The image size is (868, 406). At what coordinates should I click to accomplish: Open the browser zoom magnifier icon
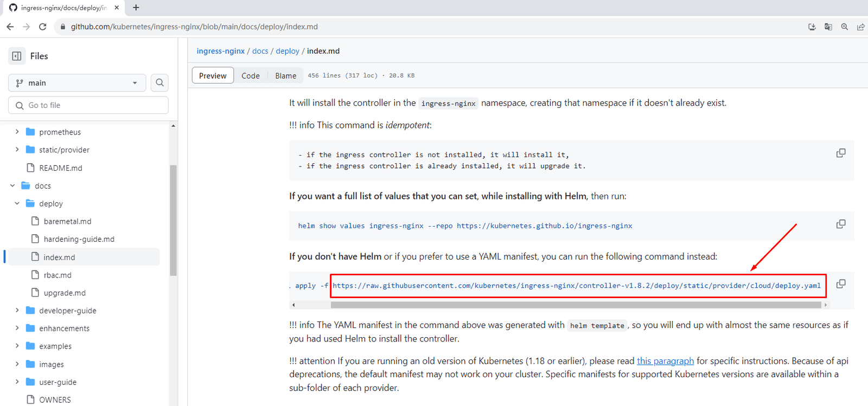(845, 27)
